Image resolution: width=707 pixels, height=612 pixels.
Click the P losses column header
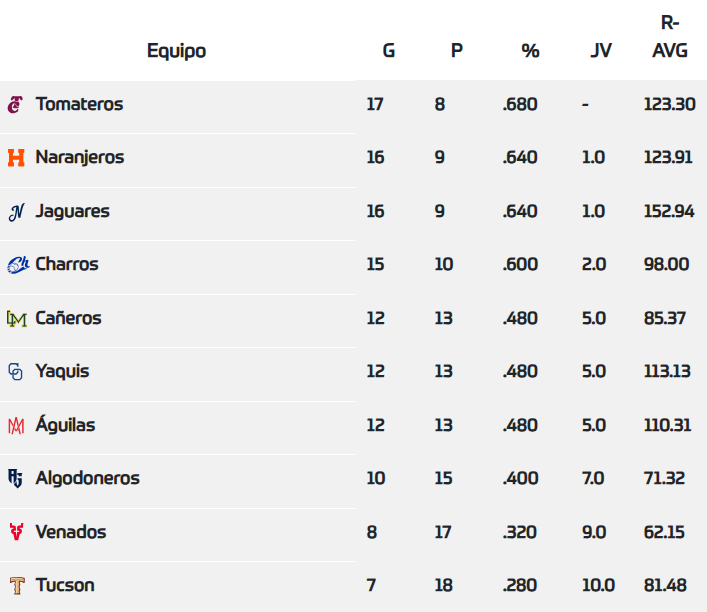(x=457, y=50)
